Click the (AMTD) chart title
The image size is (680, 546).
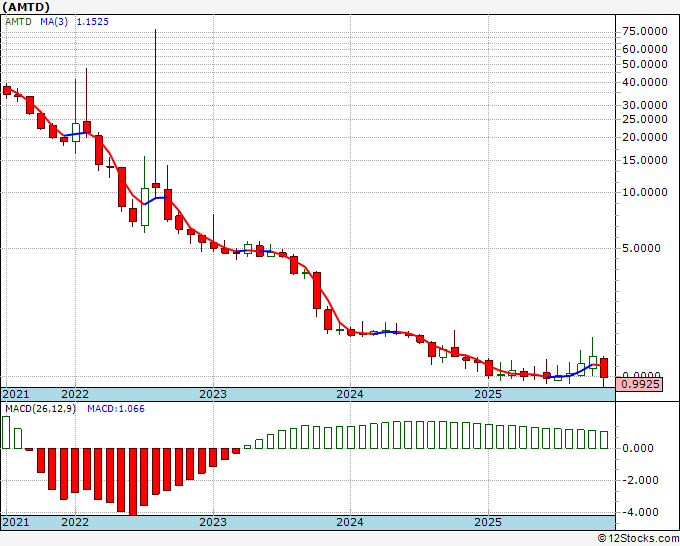pos(26,7)
